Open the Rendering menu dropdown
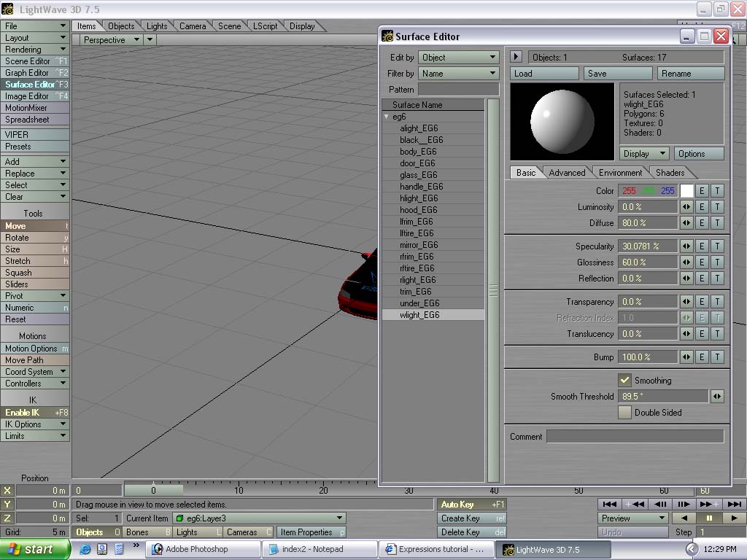The height and width of the screenshot is (560, 747). (35, 50)
